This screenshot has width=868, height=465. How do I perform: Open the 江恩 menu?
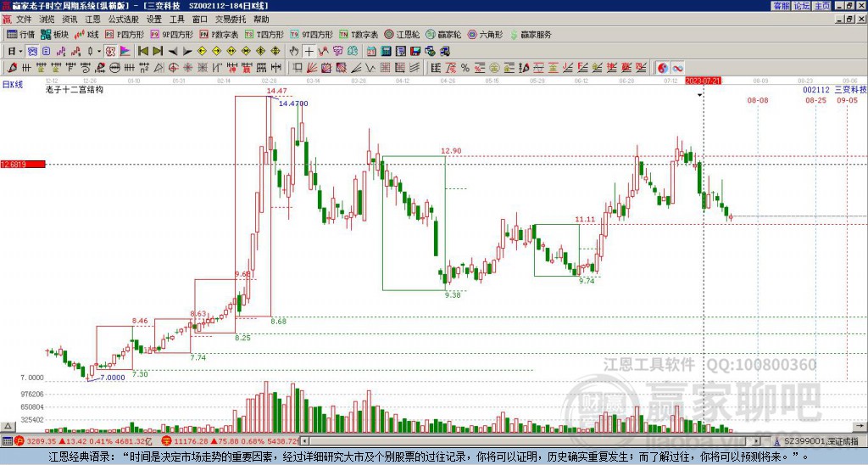point(93,20)
